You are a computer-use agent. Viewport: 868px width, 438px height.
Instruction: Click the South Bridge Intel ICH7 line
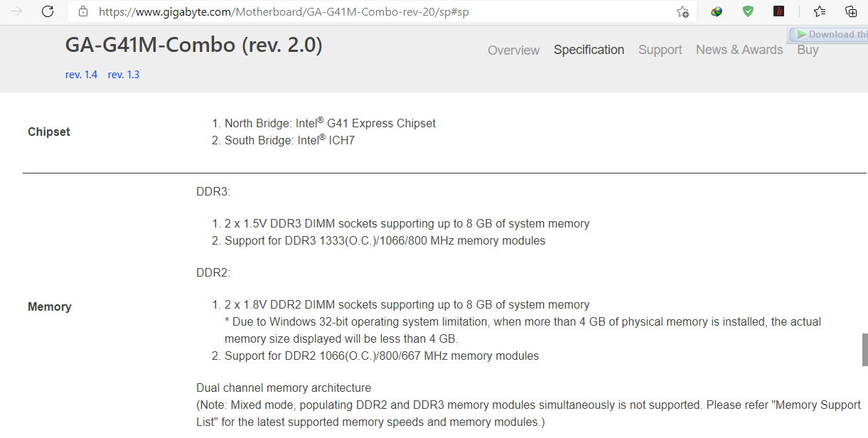289,140
